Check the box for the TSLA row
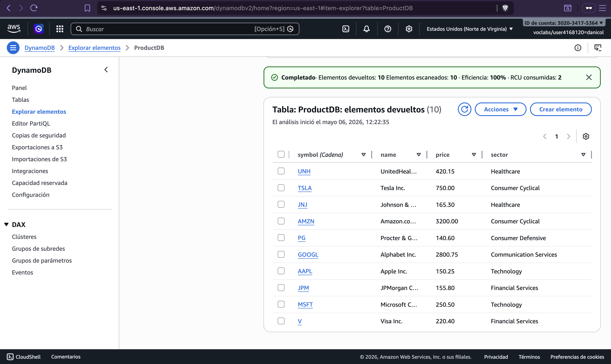 (281, 188)
